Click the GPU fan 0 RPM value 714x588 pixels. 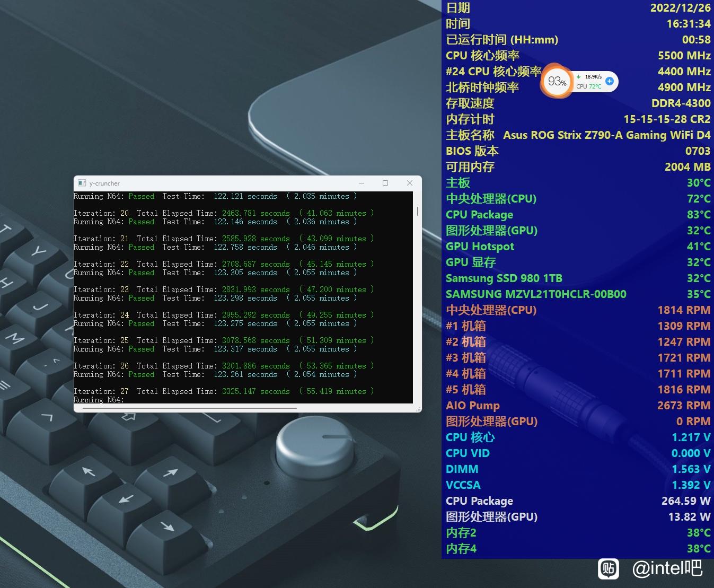(693, 422)
